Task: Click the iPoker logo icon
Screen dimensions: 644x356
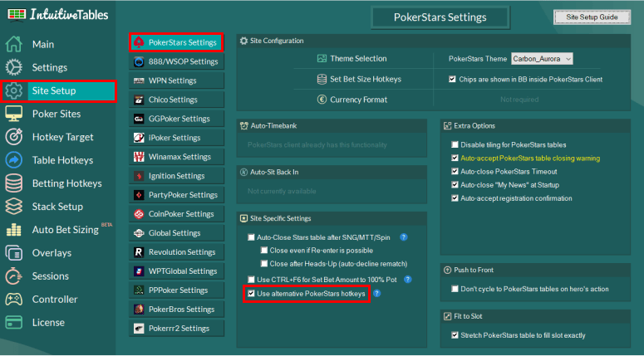Action: coord(139,138)
